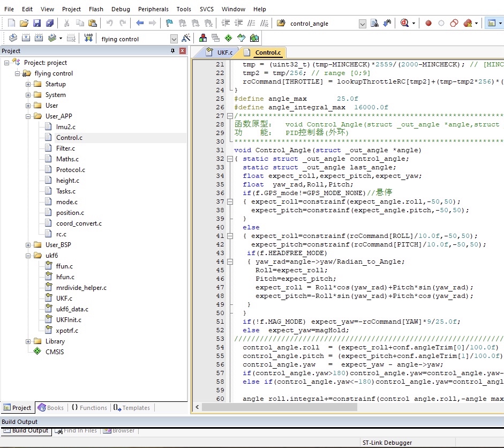Close the Project panel
504x448 pixels.
pos(183,51)
